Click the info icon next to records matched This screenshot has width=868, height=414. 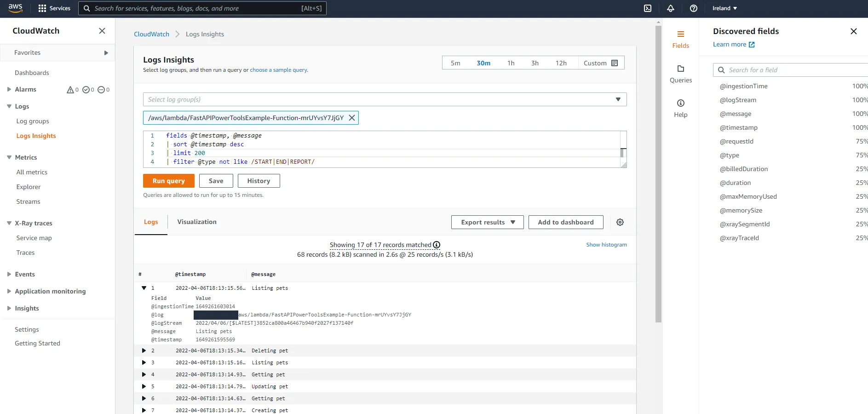click(x=436, y=245)
